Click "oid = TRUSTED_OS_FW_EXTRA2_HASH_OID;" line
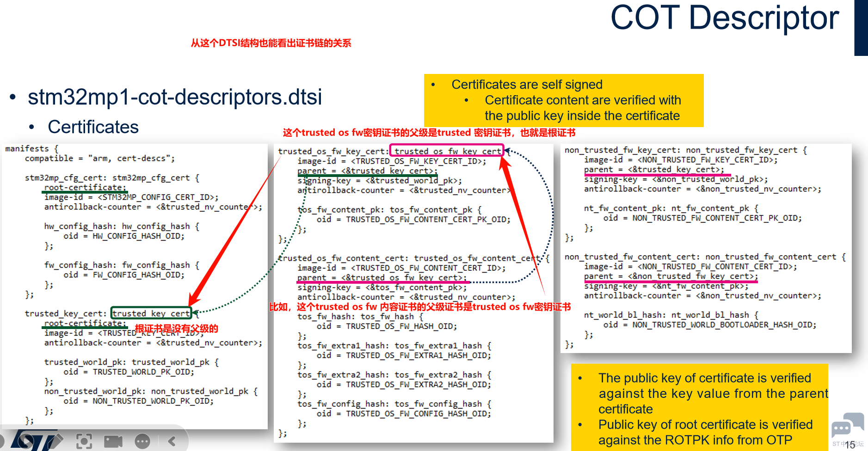Viewport: 868px width, 451px height. 404,384
